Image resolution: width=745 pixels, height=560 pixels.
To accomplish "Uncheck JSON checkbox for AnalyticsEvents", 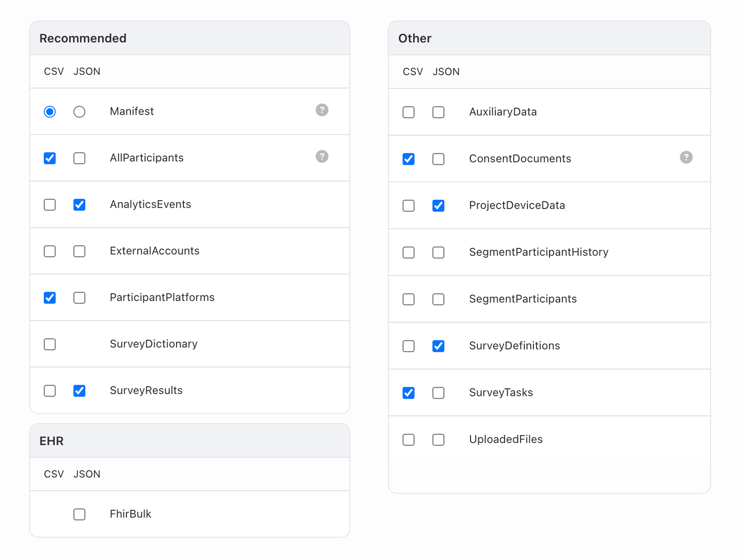I will (x=79, y=204).
